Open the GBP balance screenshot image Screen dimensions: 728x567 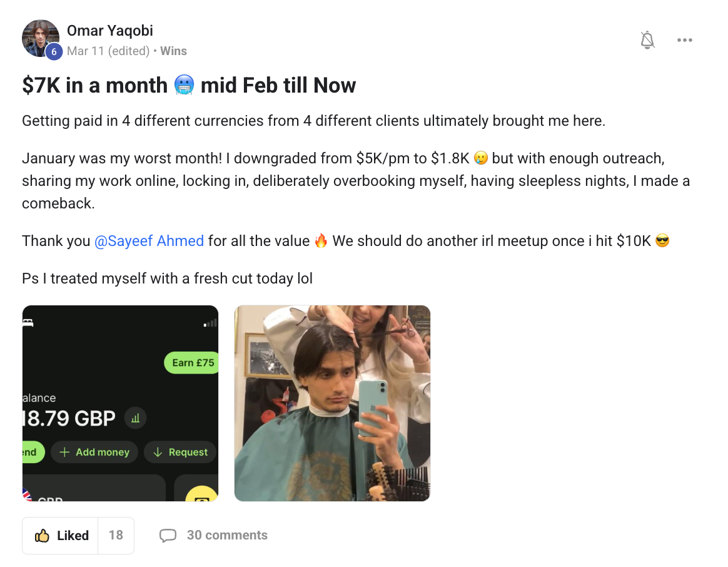pyautogui.click(x=120, y=403)
